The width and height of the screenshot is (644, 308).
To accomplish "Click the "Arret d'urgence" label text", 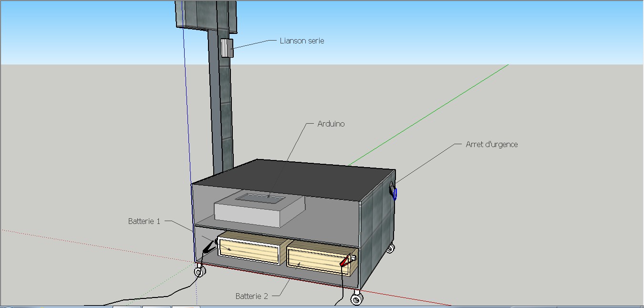I will tap(491, 144).
